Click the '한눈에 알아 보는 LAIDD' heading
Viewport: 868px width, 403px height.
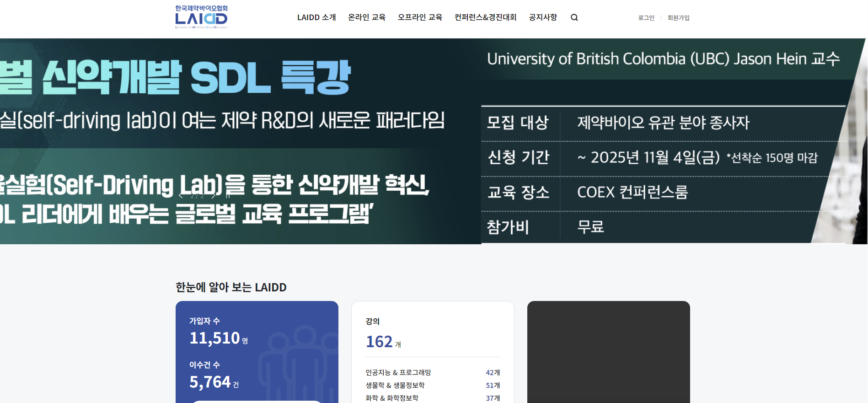pyautogui.click(x=231, y=287)
